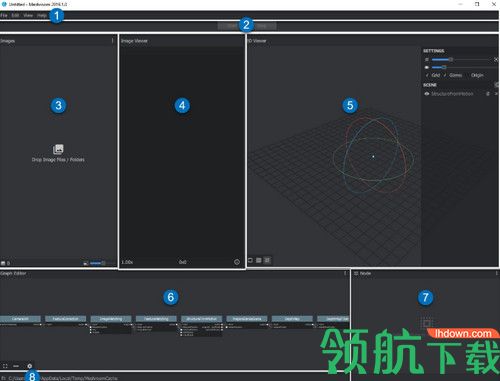
Task: Select the CameraInit node
Action: coord(20,319)
